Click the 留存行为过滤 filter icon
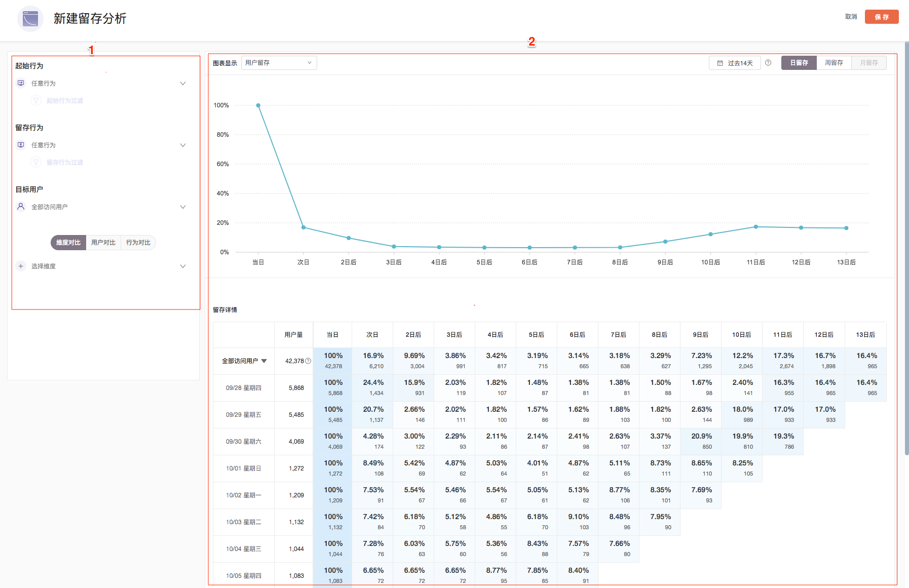 [x=36, y=163]
